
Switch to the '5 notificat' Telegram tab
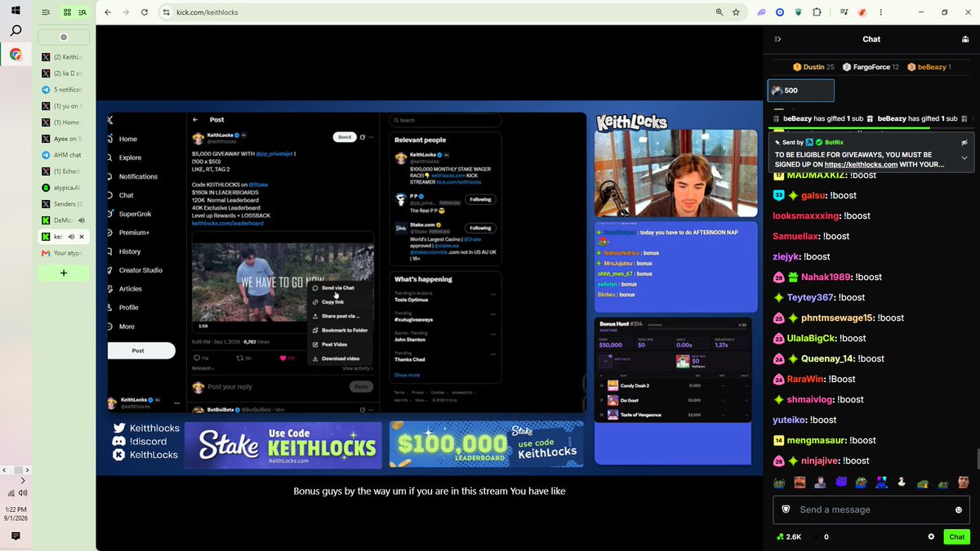63,90
